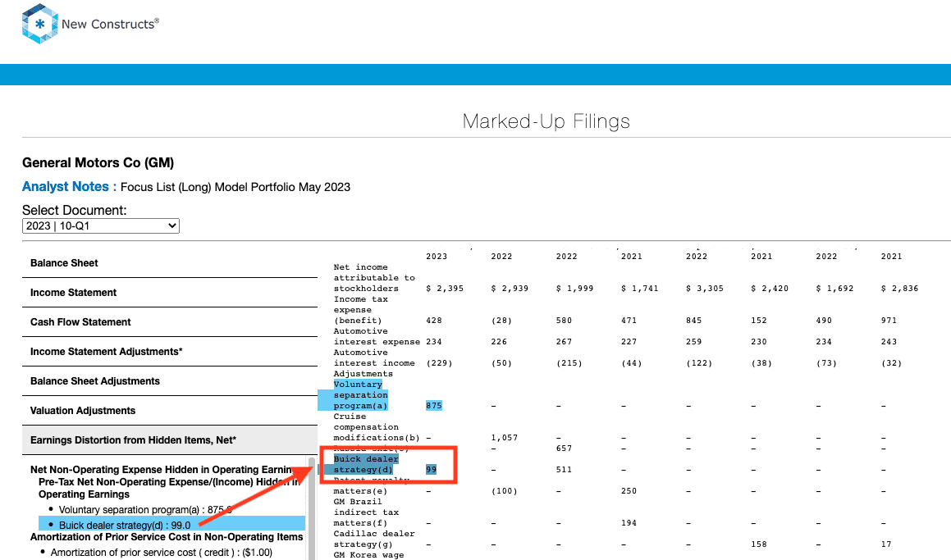
Task: Click Cruise compensation modifications(b) row label
Action: [377, 427]
